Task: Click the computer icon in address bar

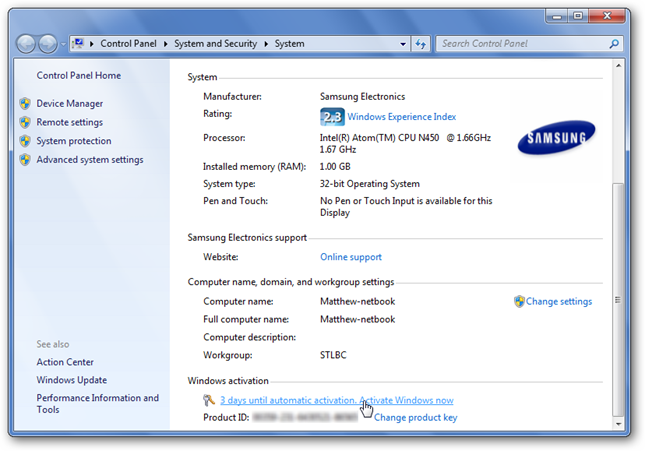Action: coord(78,43)
